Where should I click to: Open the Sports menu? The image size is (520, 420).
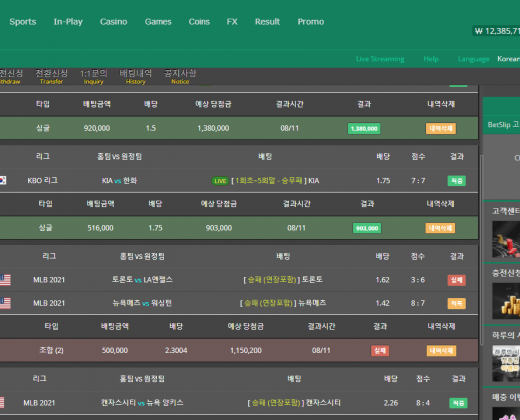pyautogui.click(x=23, y=22)
